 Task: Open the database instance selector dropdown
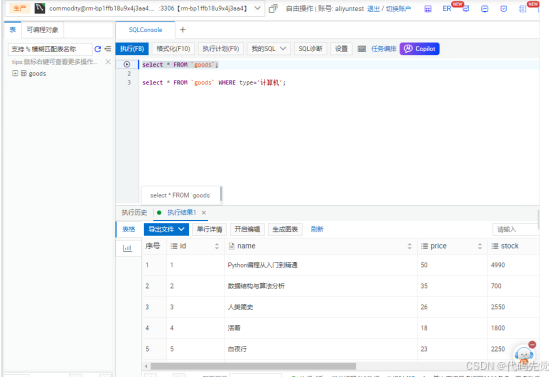pos(257,8)
